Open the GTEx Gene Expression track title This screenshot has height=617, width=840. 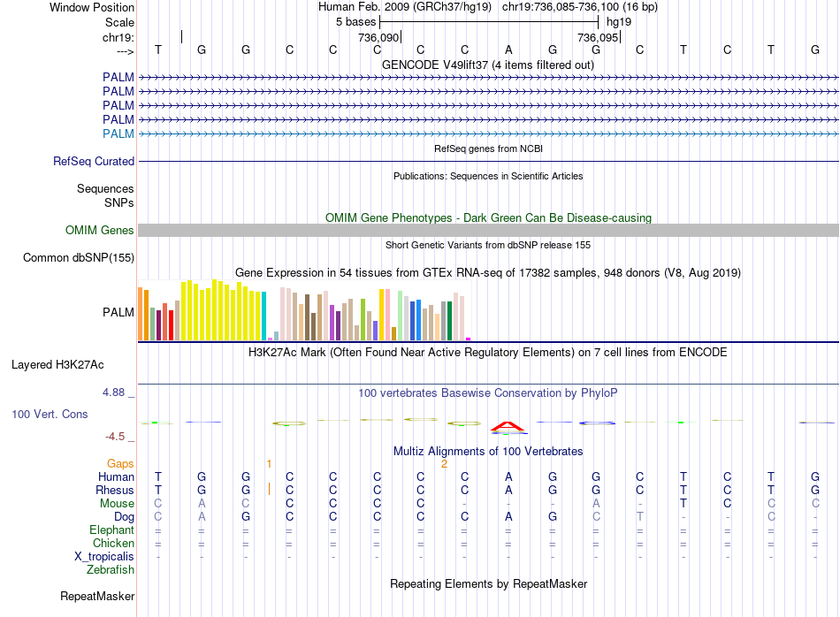pos(488,272)
